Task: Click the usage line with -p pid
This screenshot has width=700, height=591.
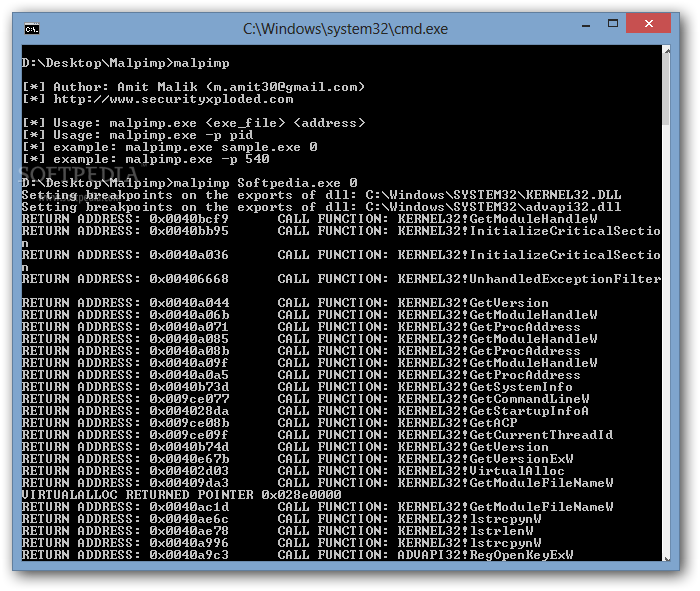Action: pyautogui.click(x=138, y=135)
